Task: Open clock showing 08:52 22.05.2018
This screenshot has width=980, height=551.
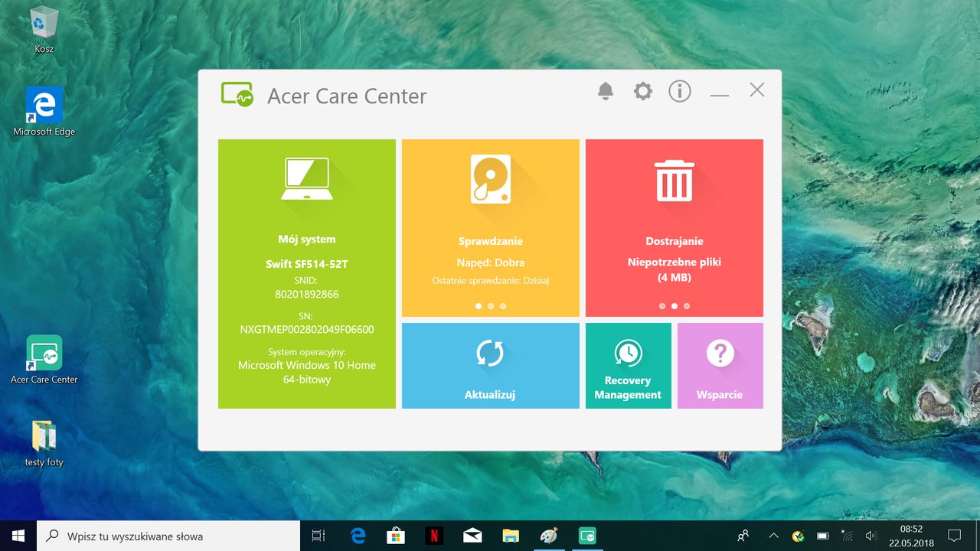Action: [x=911, y=536]
